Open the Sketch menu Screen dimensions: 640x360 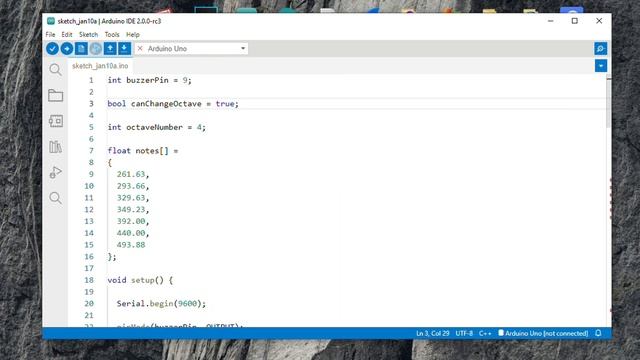(88, 35)
